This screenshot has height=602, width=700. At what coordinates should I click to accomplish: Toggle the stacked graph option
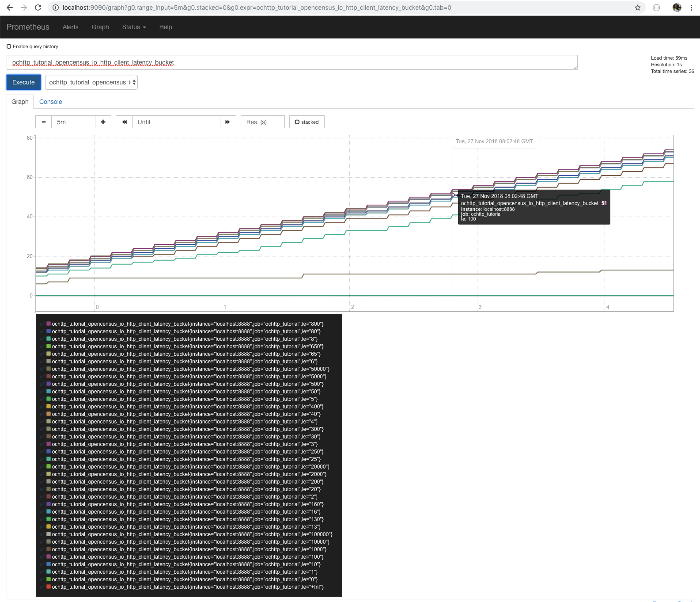[x=306, y=122]
